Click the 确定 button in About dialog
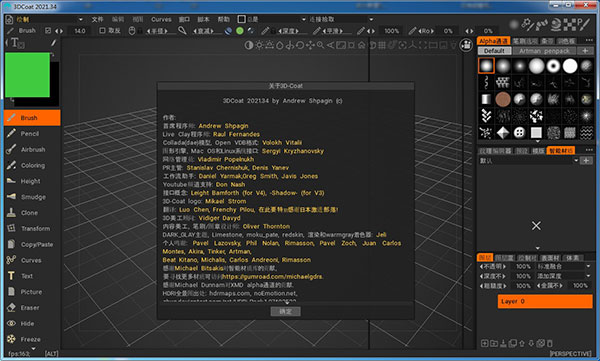This screenshot has height=361, width=600. coord(285,311)
